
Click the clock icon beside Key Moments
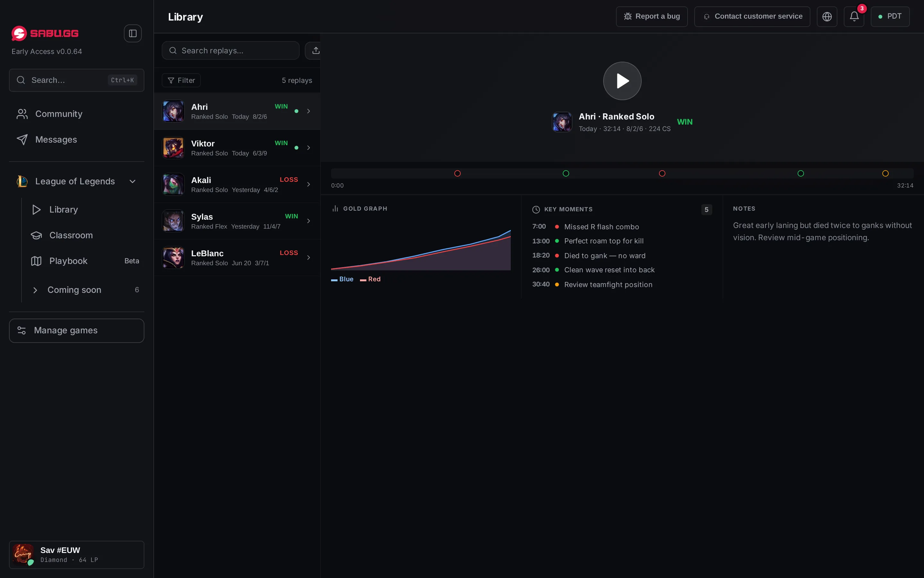(536, 209)
